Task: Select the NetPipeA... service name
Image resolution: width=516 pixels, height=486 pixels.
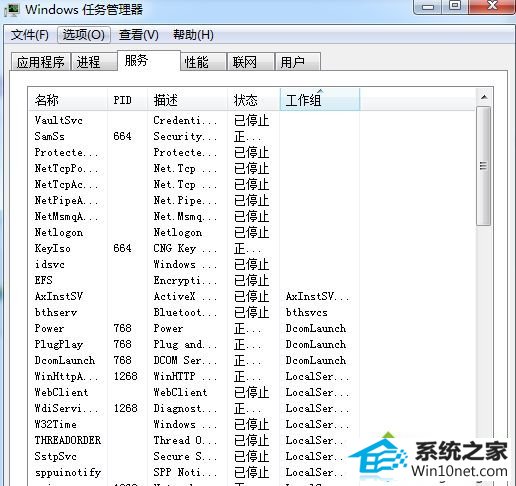Action: 66,200
